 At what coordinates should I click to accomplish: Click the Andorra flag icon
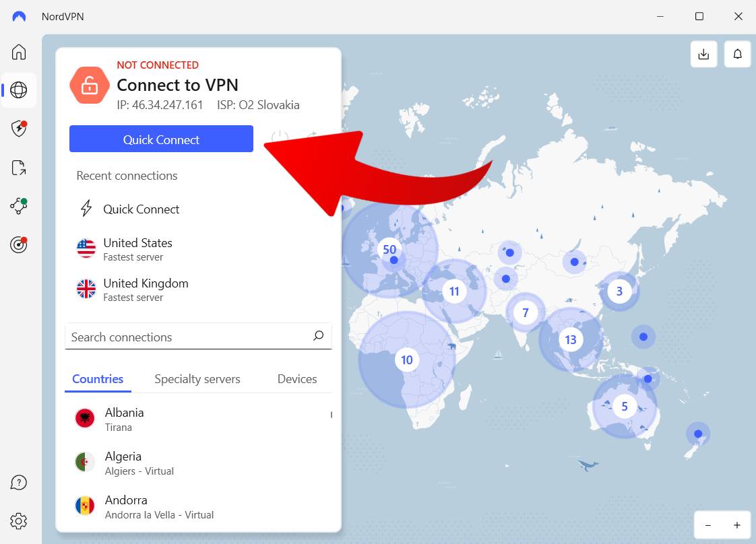tap(85, 506)
